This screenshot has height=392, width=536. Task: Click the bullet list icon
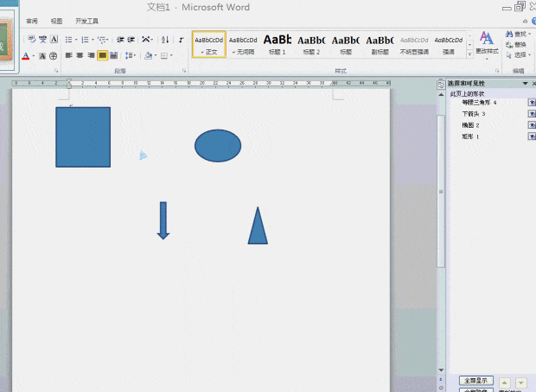tap(69, 40)
